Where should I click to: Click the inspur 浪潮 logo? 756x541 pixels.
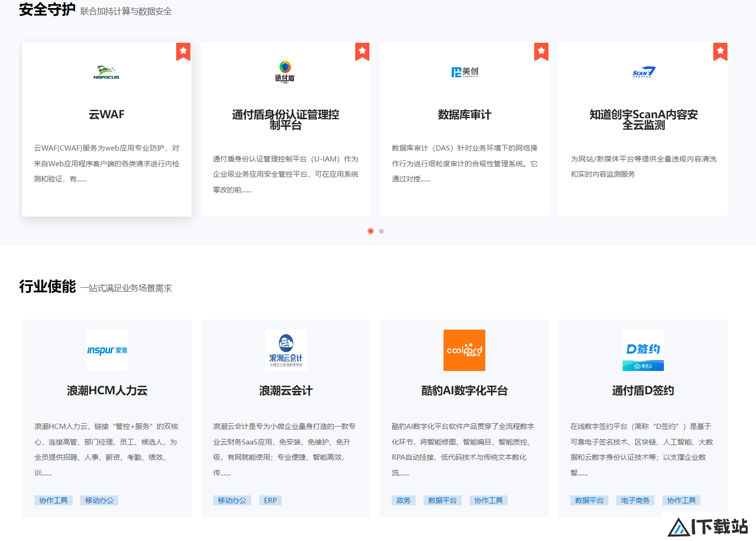pyautogui.click(x=107, y=350)
